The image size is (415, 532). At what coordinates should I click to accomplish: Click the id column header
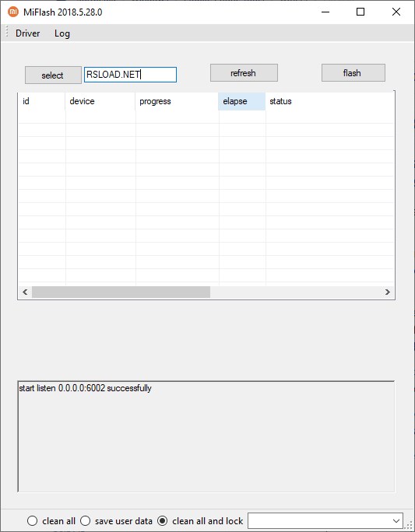coord(41,101)
